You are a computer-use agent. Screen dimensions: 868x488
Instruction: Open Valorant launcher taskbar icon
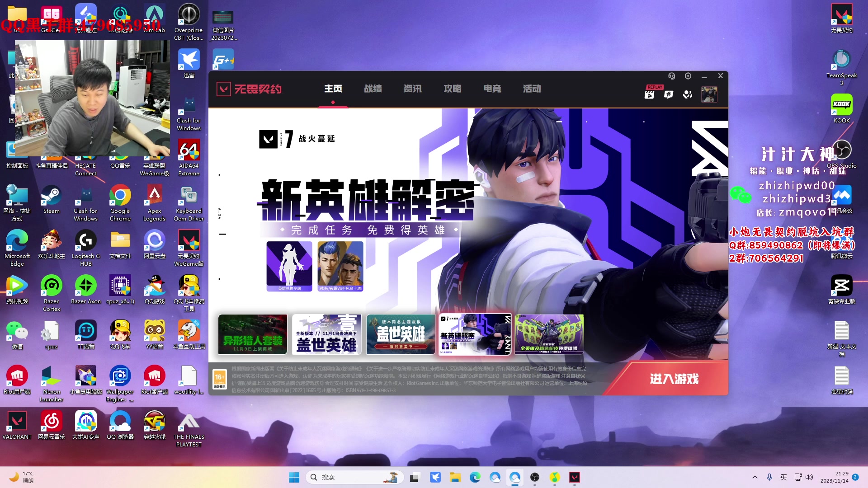(x=575, y=477)
